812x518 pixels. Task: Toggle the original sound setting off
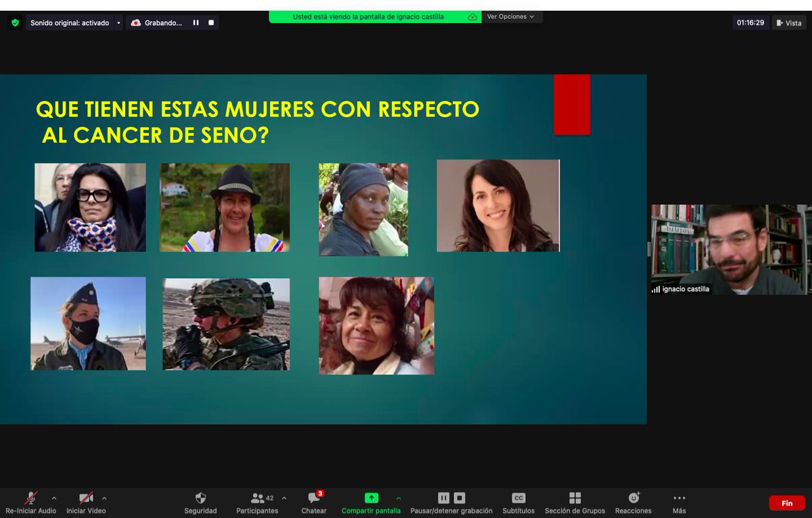tap(70, 22)
